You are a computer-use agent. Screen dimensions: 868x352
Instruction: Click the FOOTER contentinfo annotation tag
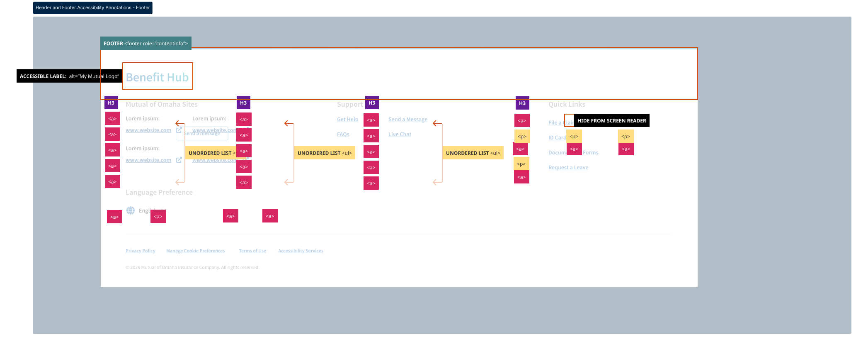pos(146,43)
